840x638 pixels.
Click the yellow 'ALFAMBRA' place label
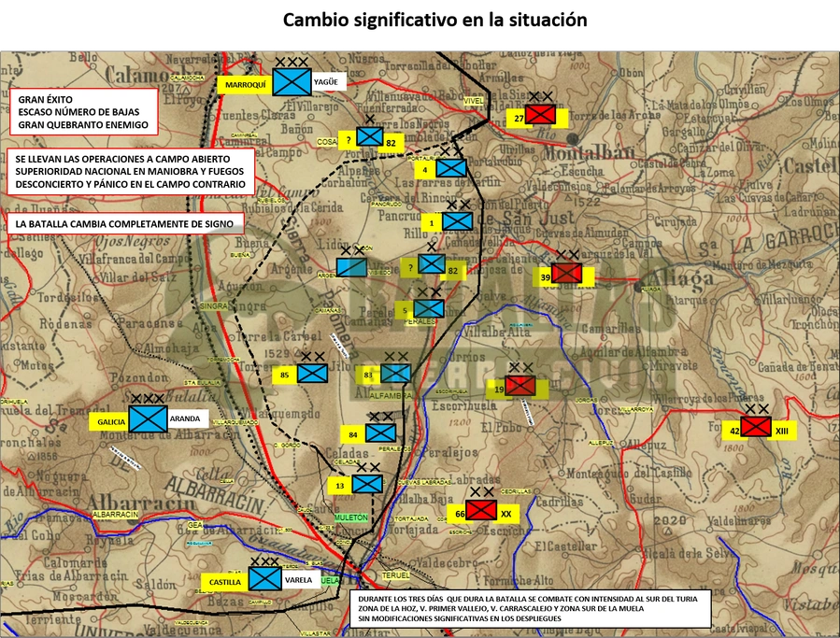pyautogui.click(x=392, y=395)
